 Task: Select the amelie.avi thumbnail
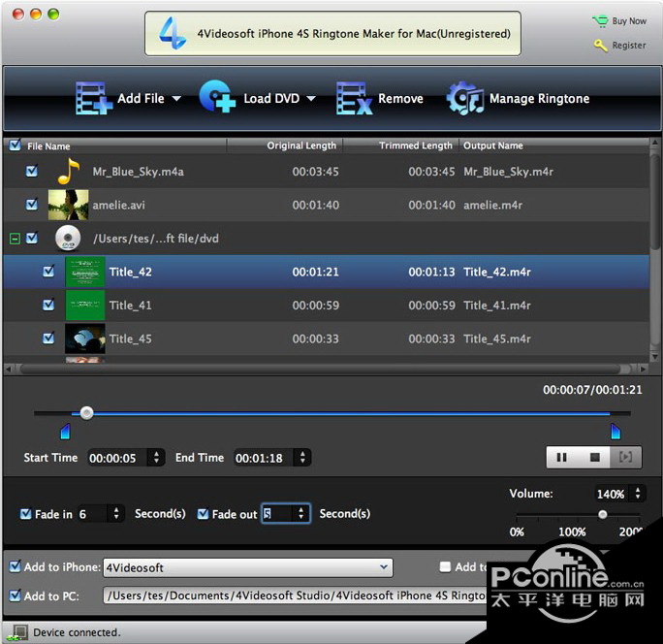pyautogui.click(x=68, y=205)
